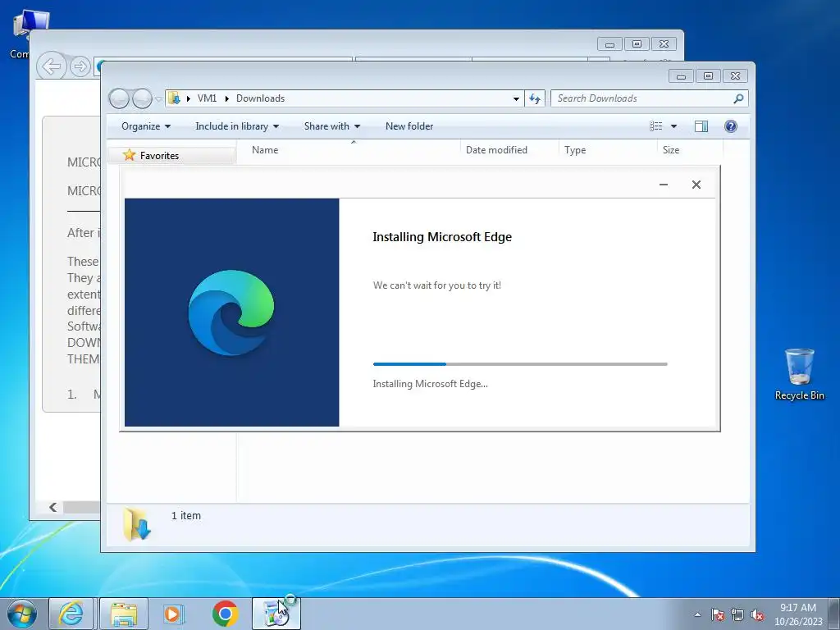Open Internet Explorer from the taskbar

coord(71,614)
